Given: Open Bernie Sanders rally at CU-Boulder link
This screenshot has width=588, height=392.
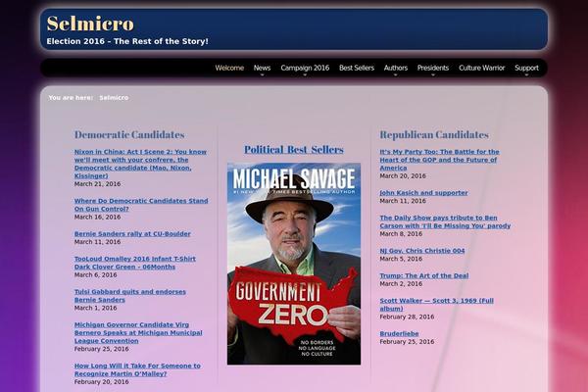Looking at the screenshot, I should coord(132,233).
